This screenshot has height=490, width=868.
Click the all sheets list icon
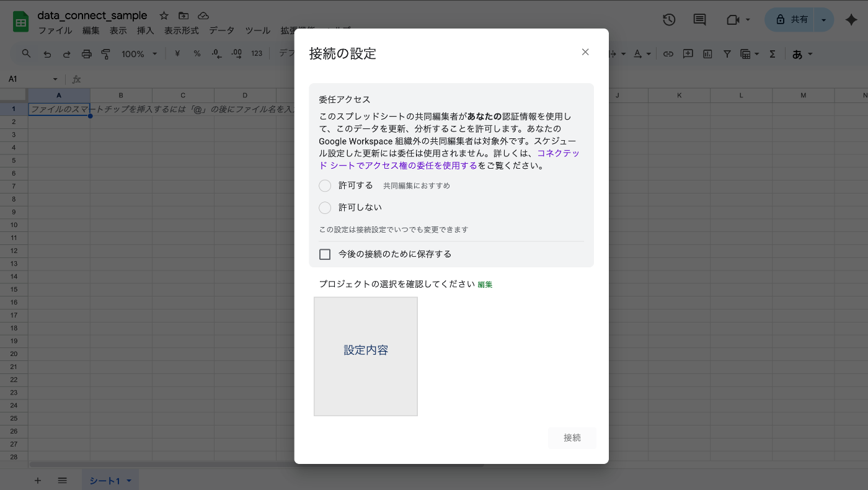62,481
